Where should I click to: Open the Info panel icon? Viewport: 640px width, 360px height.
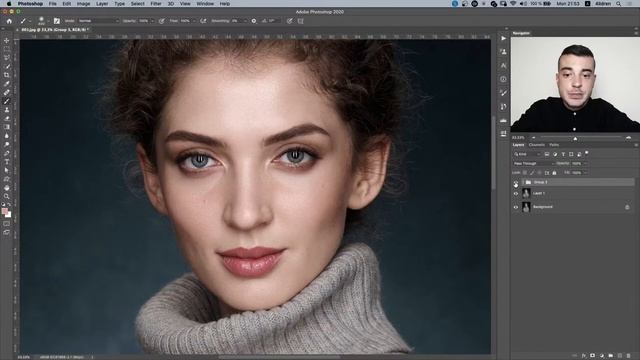point(503,79)
